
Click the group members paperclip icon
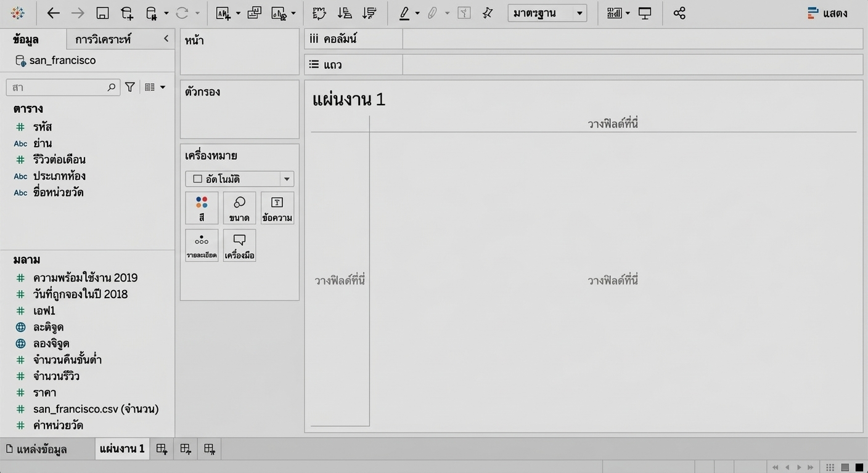(432, 13)
